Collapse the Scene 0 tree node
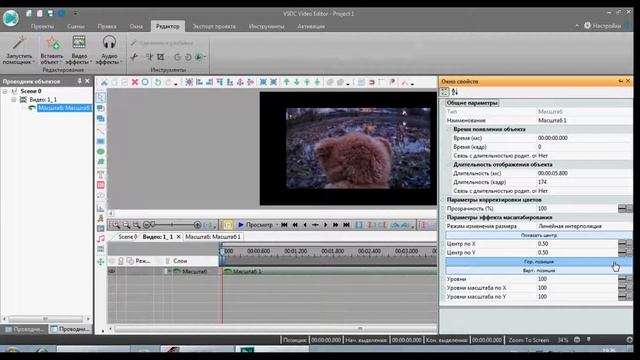Image resolution: width=640 pixels, height=360 pixels. coord(5,91)
